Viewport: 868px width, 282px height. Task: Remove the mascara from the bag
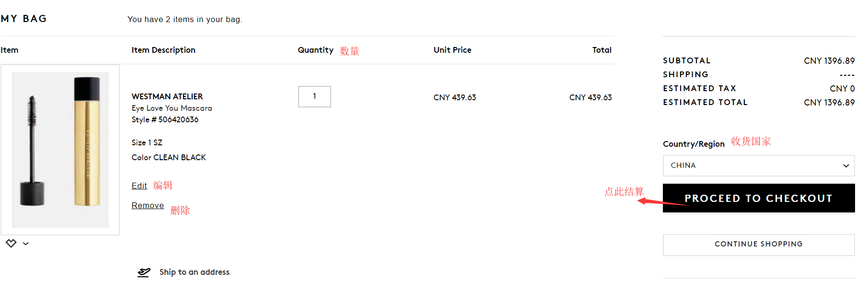click(148, 205)
